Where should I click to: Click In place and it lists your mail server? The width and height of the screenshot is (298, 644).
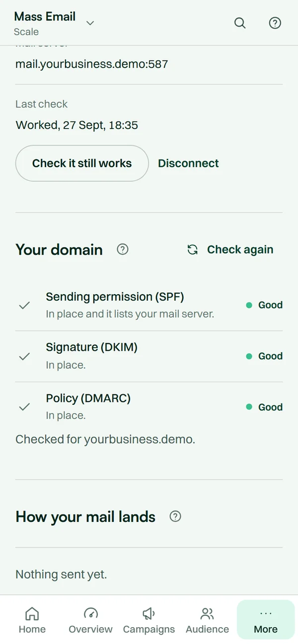pos(130,314)
